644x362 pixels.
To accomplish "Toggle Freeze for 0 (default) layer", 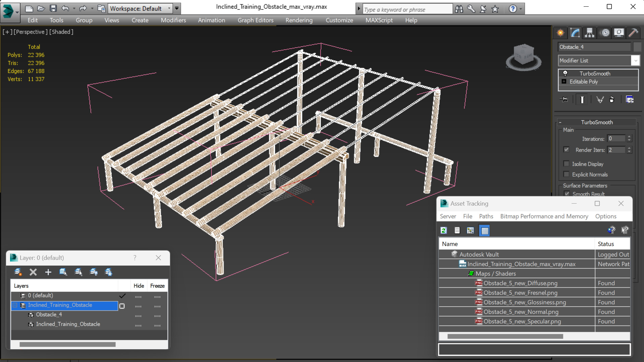I will 157,297.
